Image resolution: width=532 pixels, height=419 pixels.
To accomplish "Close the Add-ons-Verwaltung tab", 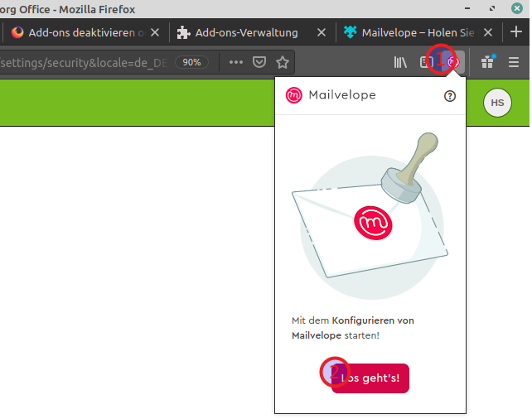I will tap(322, 32).
